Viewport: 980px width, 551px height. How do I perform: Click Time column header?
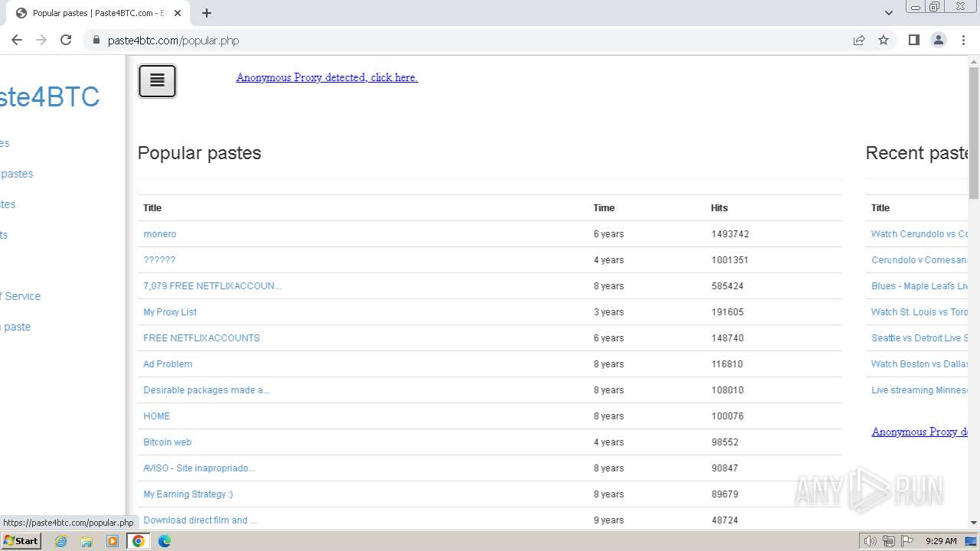coord(604,208)
